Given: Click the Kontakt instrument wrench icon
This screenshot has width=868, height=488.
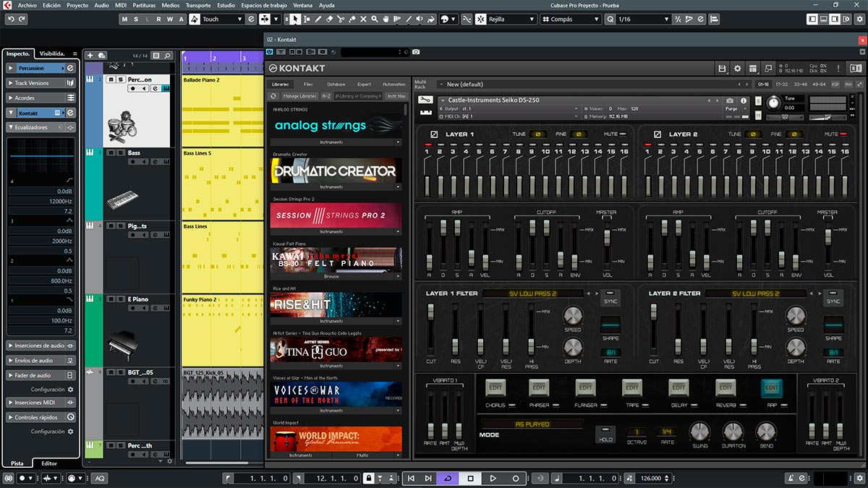Looking at the screenshot, I should pos(425,100).
